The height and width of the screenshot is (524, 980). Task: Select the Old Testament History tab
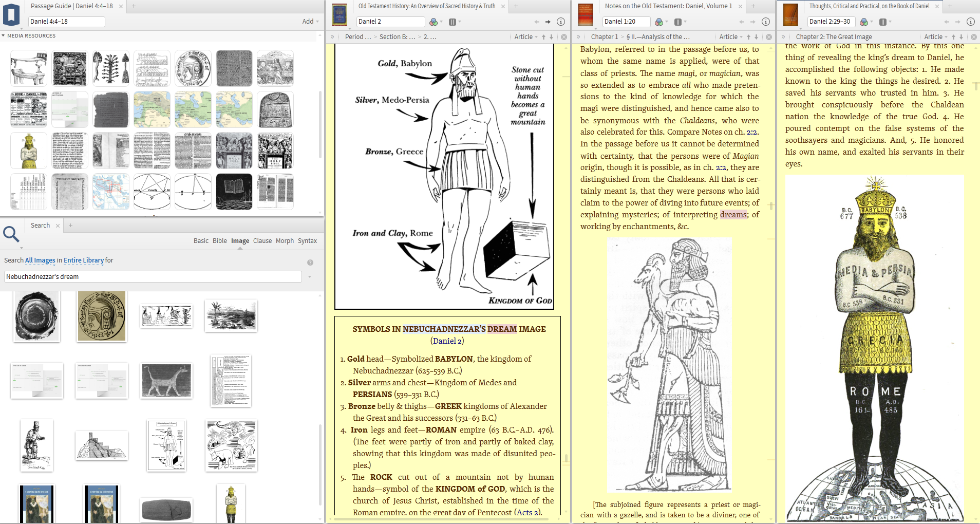(x=427, y=6)
